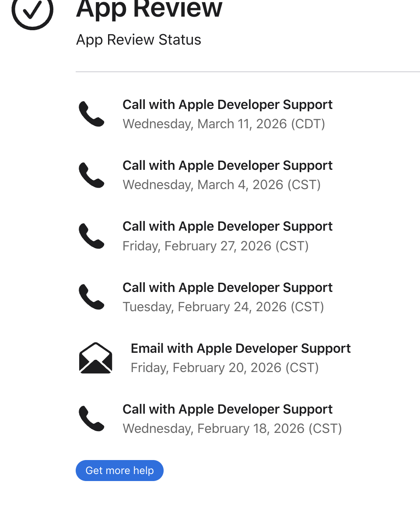420x513 pixels.
Task: Click the App Review heading text
Action: pos(149,9)
